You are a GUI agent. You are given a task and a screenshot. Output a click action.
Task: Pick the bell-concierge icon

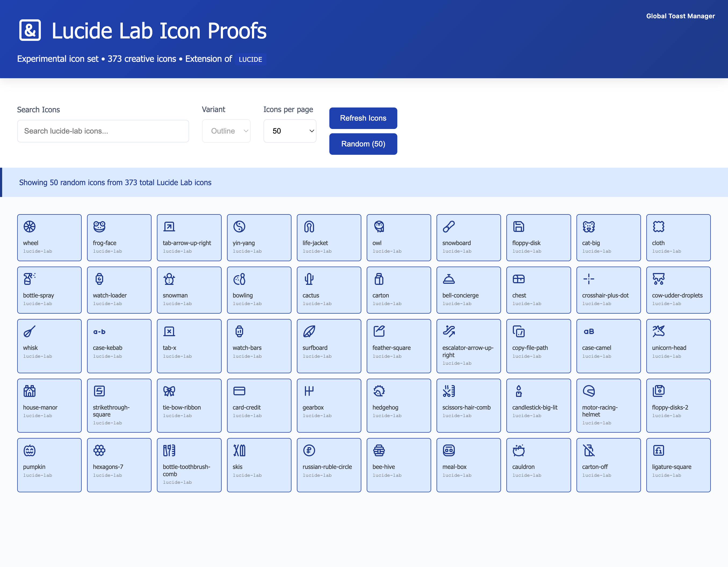click(449, 279)
